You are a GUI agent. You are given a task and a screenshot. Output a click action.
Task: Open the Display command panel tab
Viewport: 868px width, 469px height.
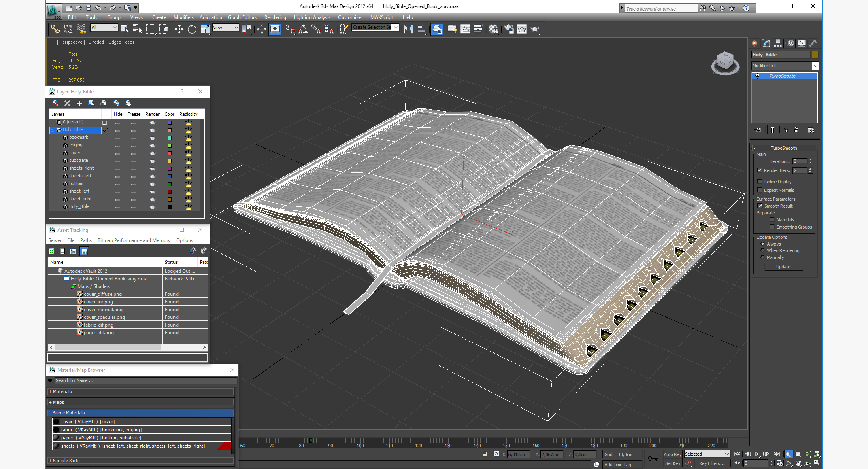pos(802,43)
